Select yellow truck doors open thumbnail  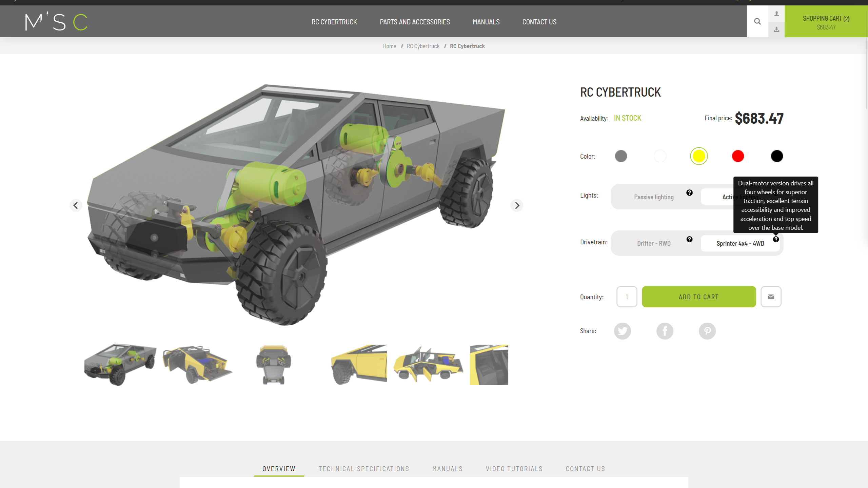coord(428,365)
